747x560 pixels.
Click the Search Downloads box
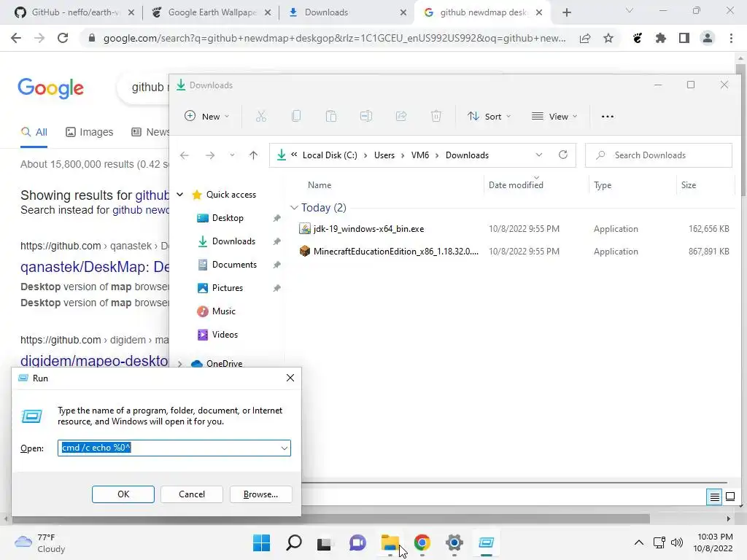click(659, 155)
